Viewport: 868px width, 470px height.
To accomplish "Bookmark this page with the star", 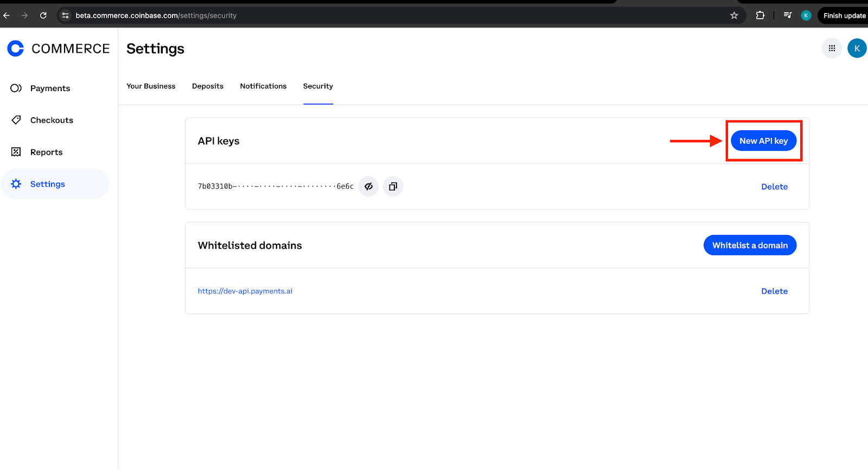I will click(734, 16).
